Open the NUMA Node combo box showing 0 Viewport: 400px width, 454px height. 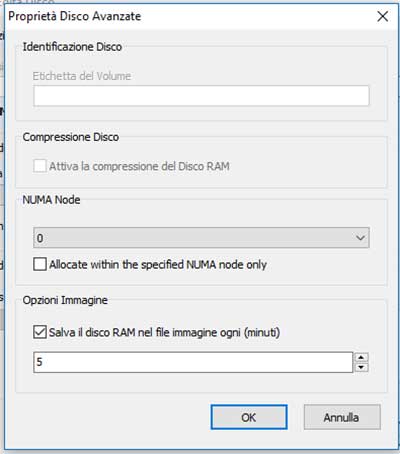coord(201,238)
